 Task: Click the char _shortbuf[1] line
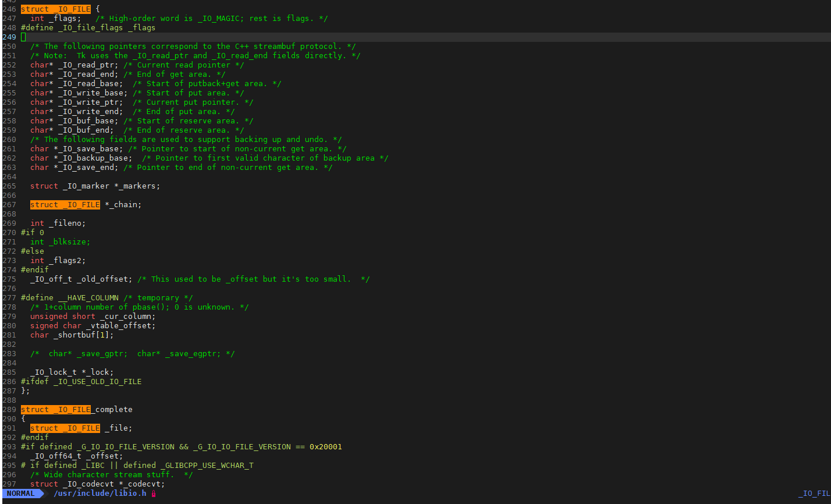point(72,335)
